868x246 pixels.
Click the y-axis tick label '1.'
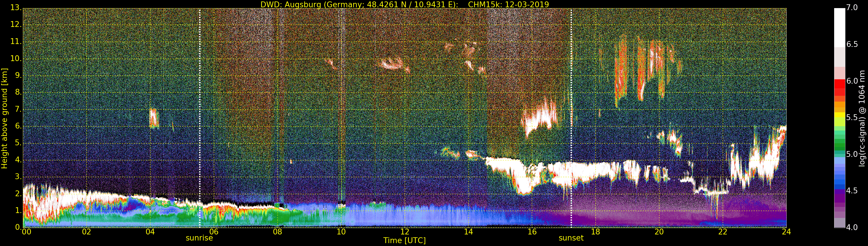[x=18, y=210]
